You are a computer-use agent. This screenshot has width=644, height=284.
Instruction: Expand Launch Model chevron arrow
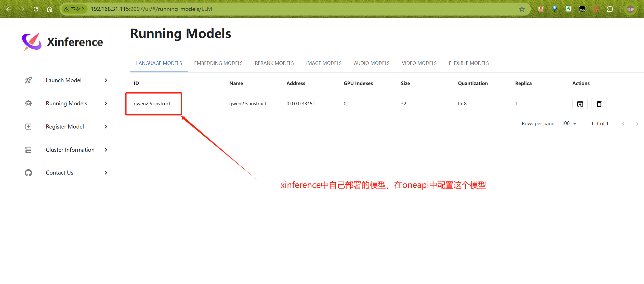click(x=106, y=80)
